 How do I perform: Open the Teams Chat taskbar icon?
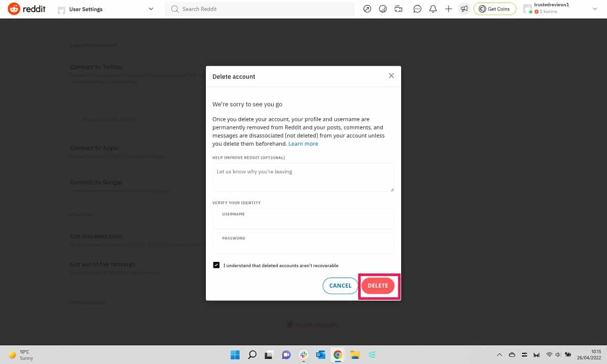(x=286, y=355)
